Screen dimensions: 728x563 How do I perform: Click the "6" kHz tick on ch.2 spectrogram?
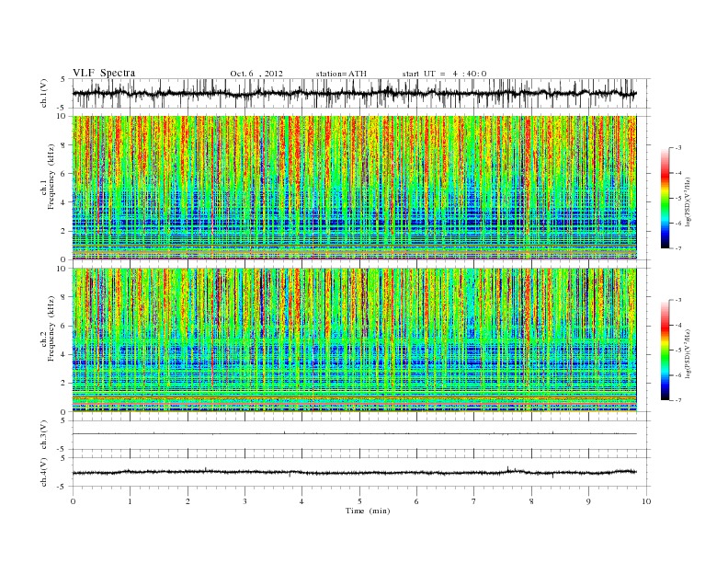63,326
